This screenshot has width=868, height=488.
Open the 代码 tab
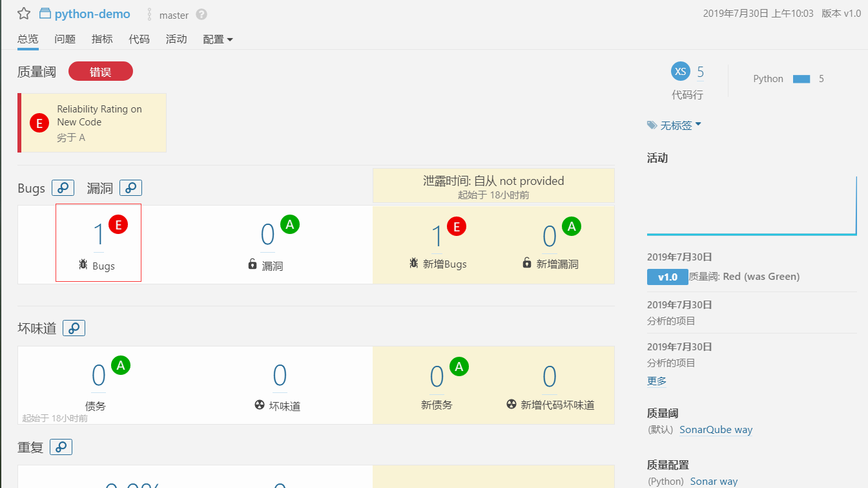pyautogui.click(x=139, y=39)
